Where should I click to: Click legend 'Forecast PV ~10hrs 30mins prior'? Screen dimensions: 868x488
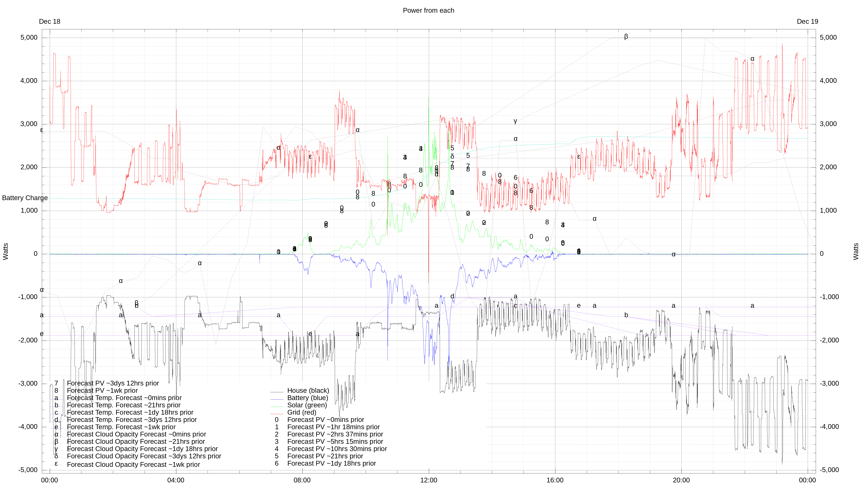tap(337, 449)
